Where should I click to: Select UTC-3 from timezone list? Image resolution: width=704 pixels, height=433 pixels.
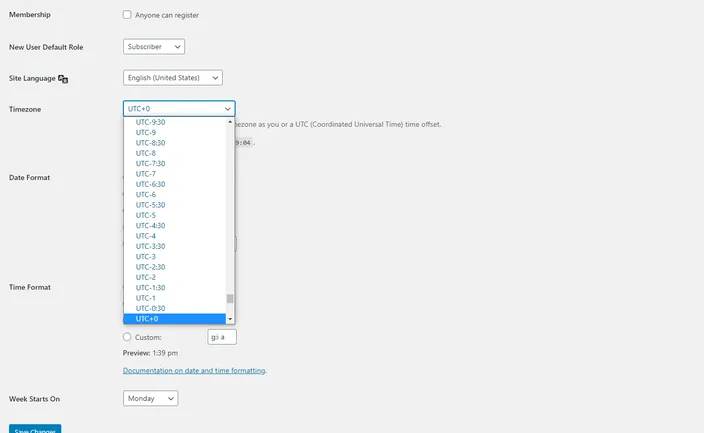coord(175,256)
